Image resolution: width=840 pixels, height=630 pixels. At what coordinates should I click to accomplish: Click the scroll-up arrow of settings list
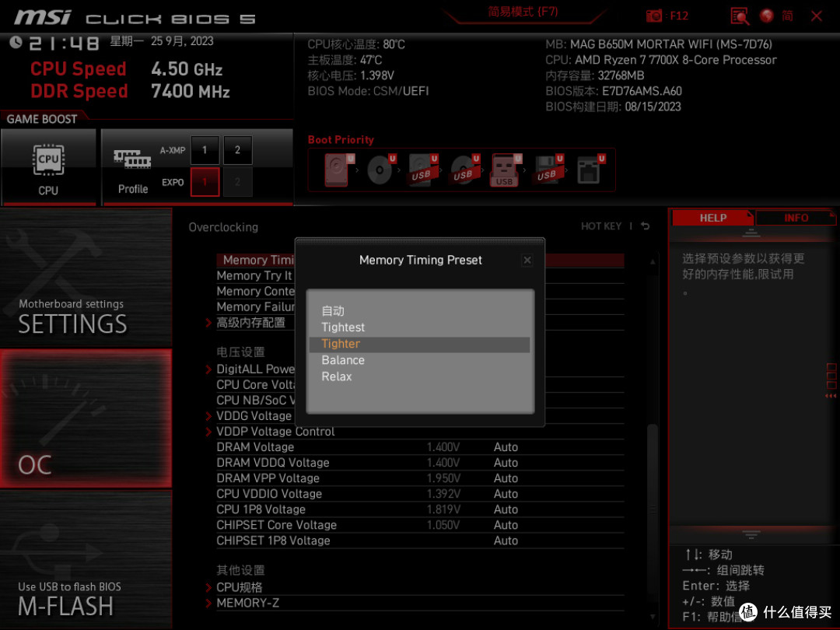tap(653, 262)
